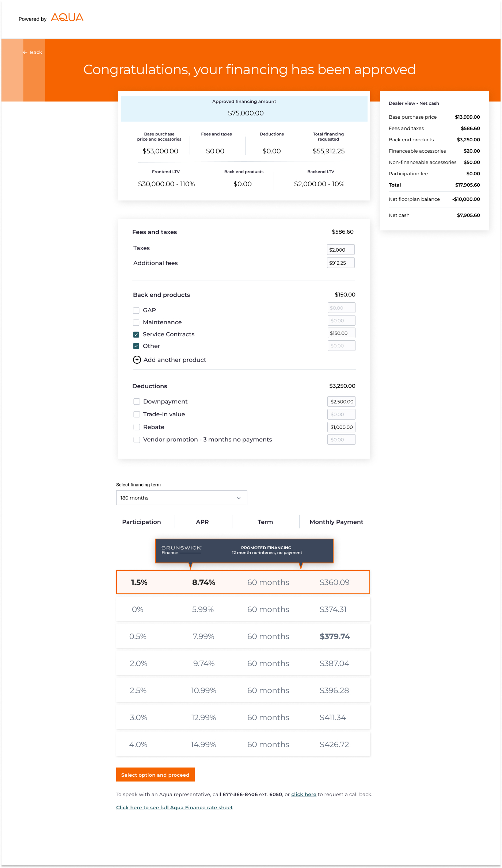Open the Select financing term dropdown
Viewport: 502px width, 868px height.
[182, 498]
